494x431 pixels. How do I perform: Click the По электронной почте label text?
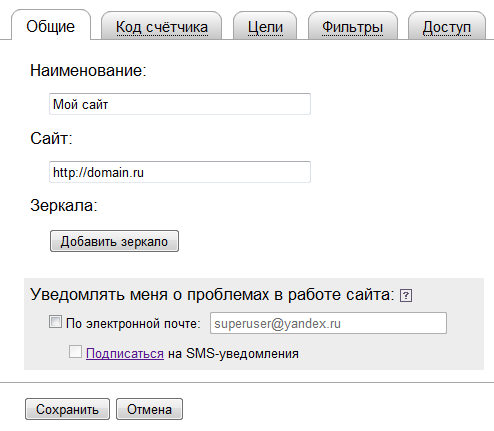click(133, 324)
